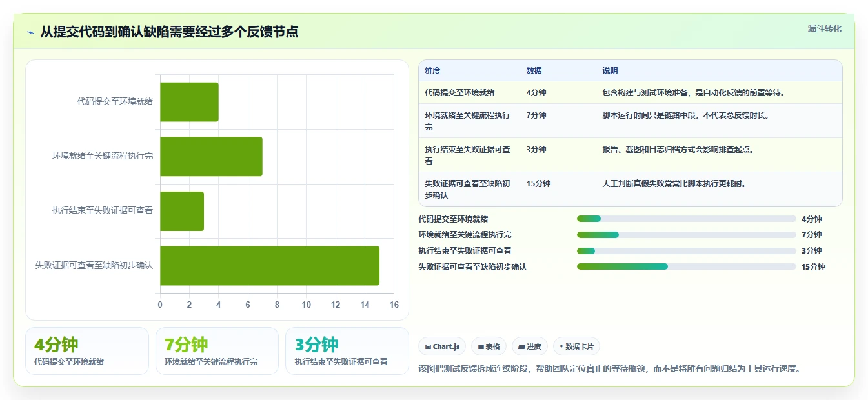The width and height of the screenshot is (868, 400).
Task: Click the footer summary 该图把测试反馈拆成连续阶段
Action: click(x=610, y=369)
